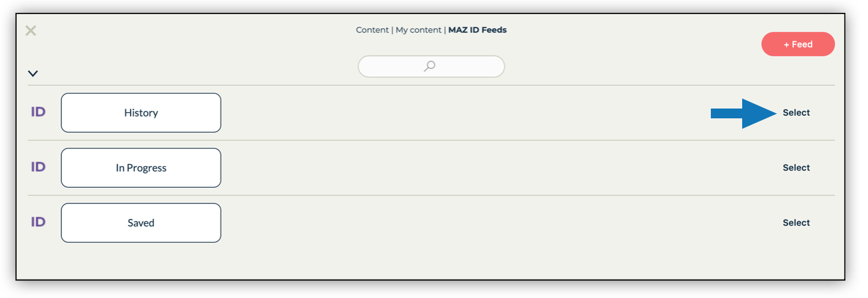Select the Saved feed
This screenshot has width=868, height=298.
[796, 223]
